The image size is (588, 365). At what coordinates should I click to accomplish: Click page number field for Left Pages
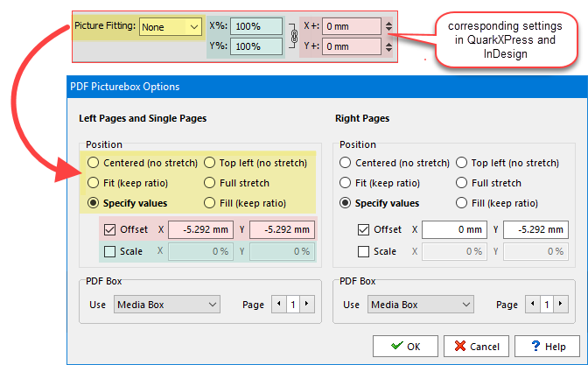pyautogui.click(x=293, y=305)
